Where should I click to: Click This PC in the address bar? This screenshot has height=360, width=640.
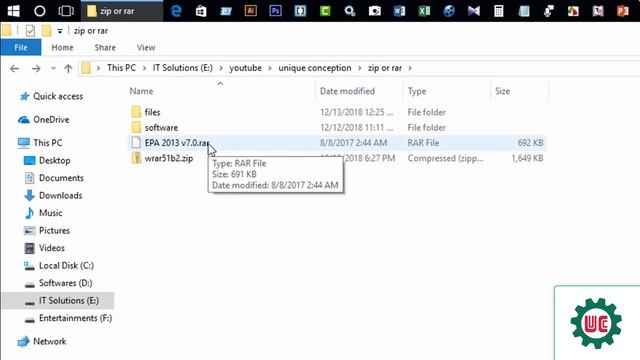(x=121, y=68)
